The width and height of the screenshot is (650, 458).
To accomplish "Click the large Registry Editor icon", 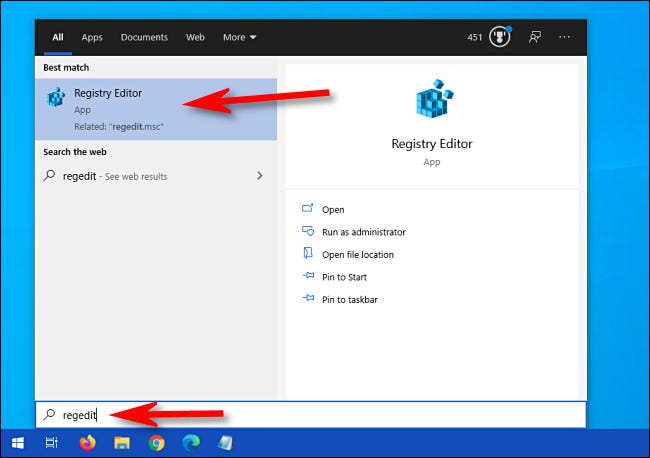I will click(434, 99).
